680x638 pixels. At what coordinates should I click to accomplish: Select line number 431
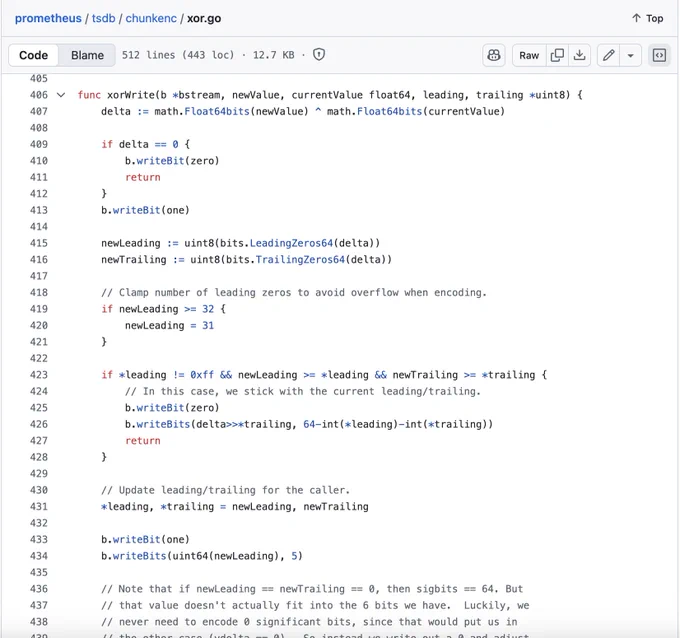tap(39, 507)
